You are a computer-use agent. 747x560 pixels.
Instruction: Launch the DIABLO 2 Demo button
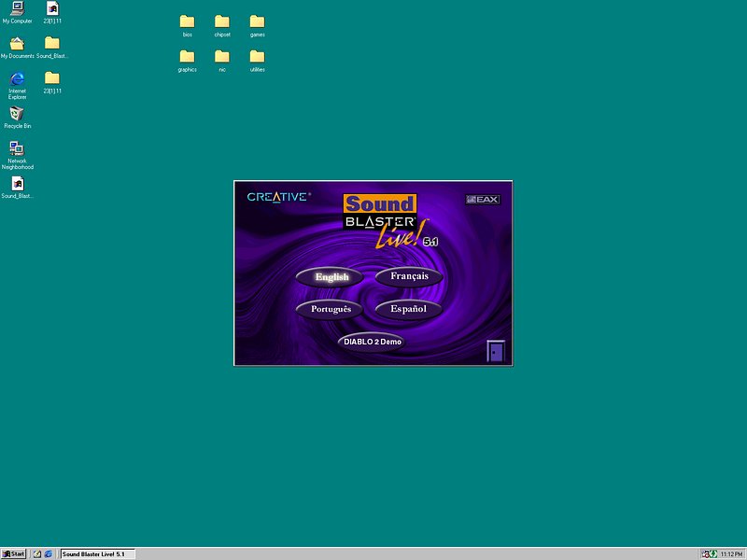tap(372, 342)
